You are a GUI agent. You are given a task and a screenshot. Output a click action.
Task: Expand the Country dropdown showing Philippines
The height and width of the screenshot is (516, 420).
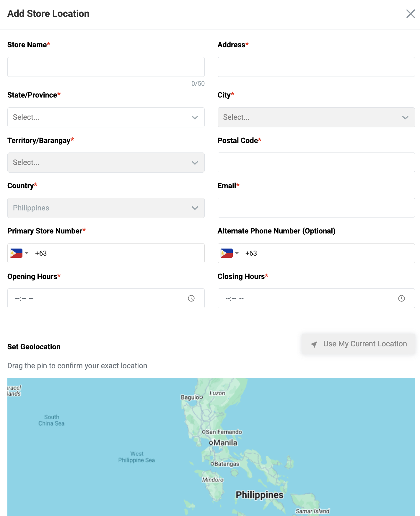pyautogui.click(x=106, y=208)
